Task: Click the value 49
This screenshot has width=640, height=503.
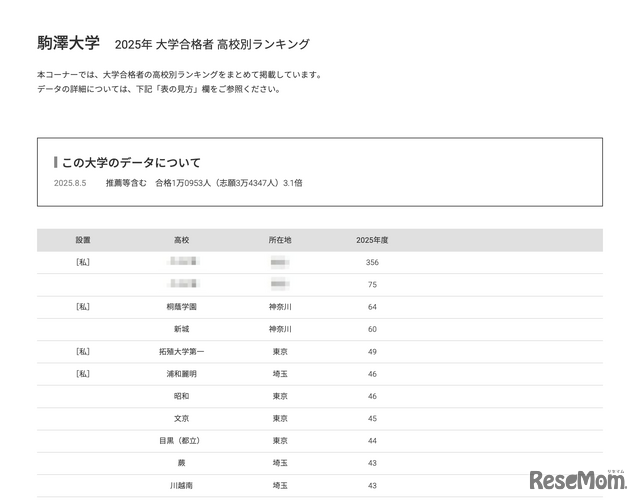Action: click(x=372, y=352)
